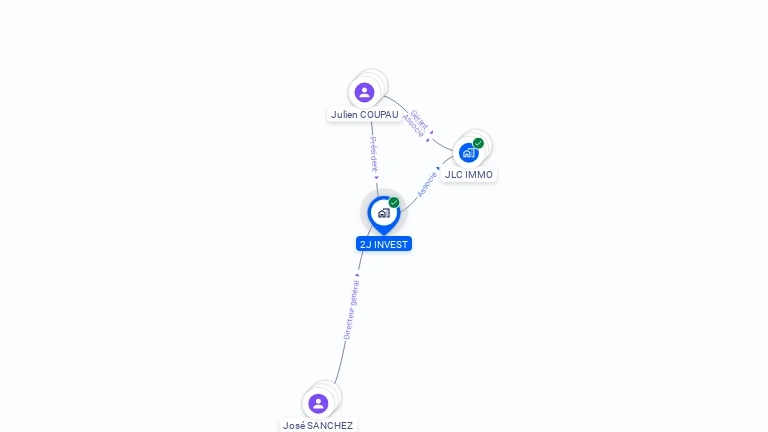
Task: Click green verified badge on 2J INVEST
Action: click(394, 202)
